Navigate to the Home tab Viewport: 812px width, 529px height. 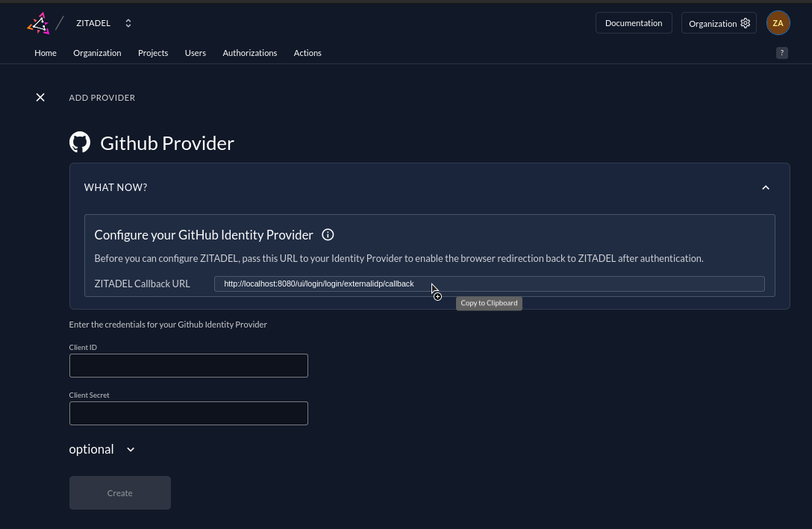[45, 52]
